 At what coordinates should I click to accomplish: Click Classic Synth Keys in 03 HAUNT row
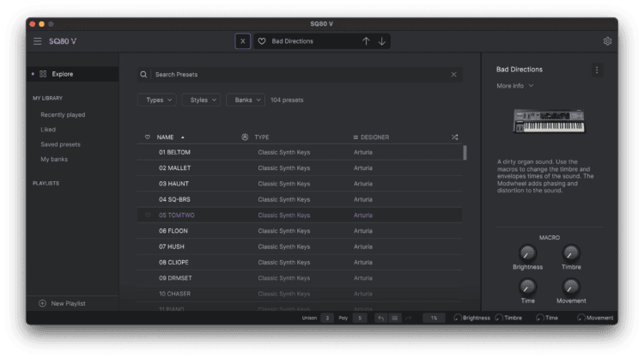coord(284,184)
